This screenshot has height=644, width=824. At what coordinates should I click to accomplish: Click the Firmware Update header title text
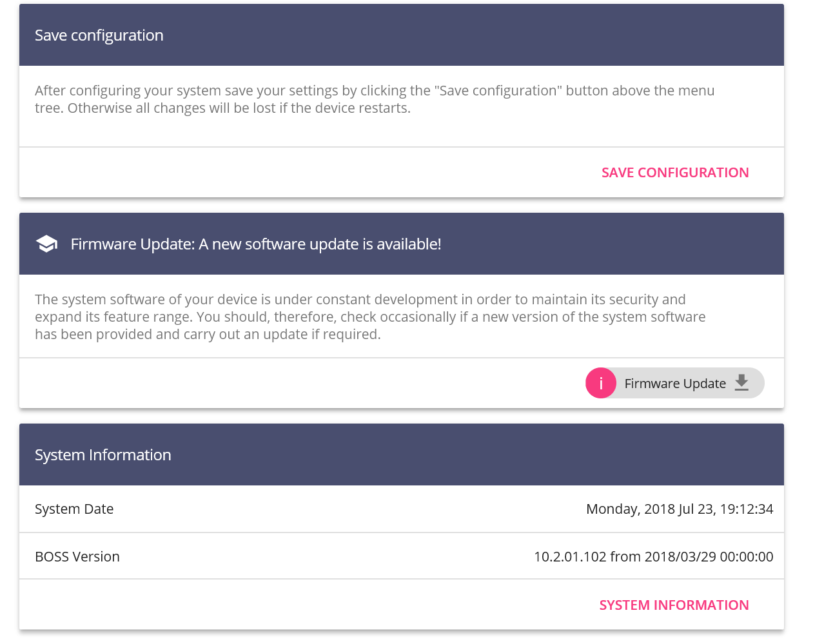(x=256, y=244)
